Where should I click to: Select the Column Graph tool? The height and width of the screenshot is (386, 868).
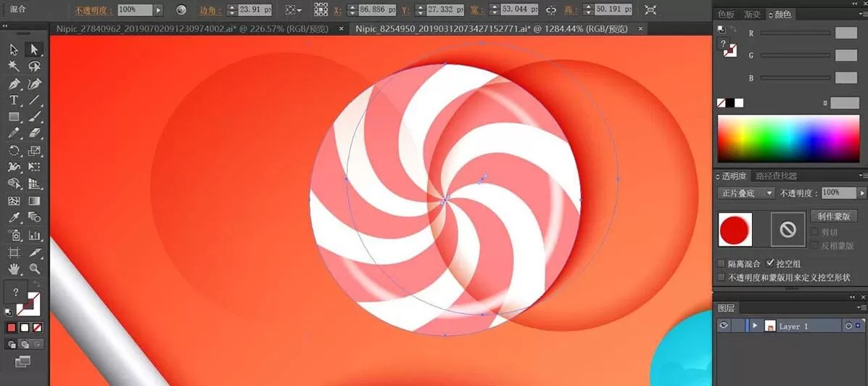34,235
